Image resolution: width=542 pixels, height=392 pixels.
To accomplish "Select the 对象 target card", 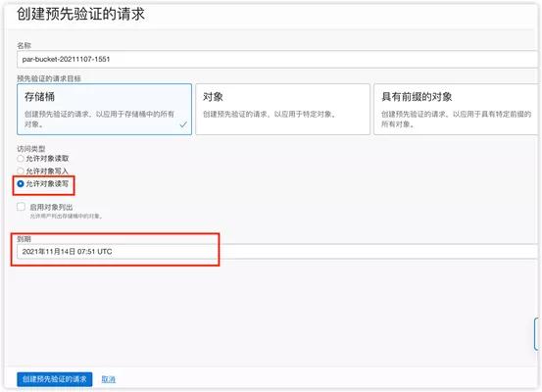I will pyautogui.click(x=282, y=109).
